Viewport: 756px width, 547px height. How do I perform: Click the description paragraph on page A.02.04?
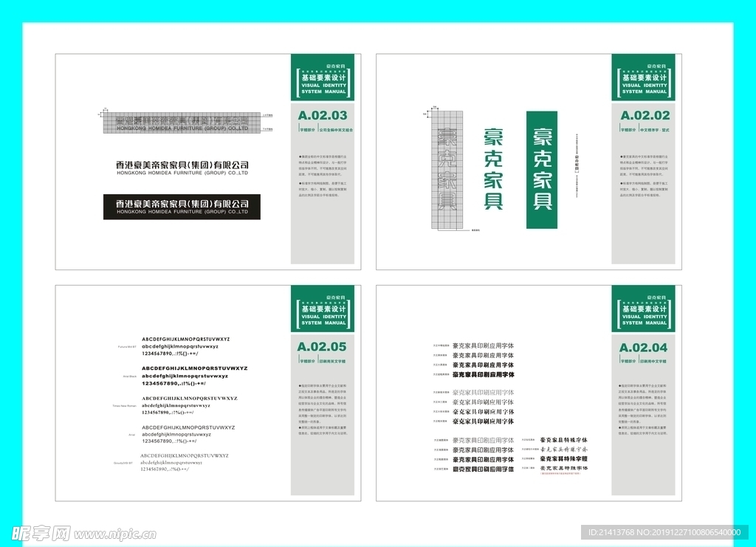click(x=643, y=410)
